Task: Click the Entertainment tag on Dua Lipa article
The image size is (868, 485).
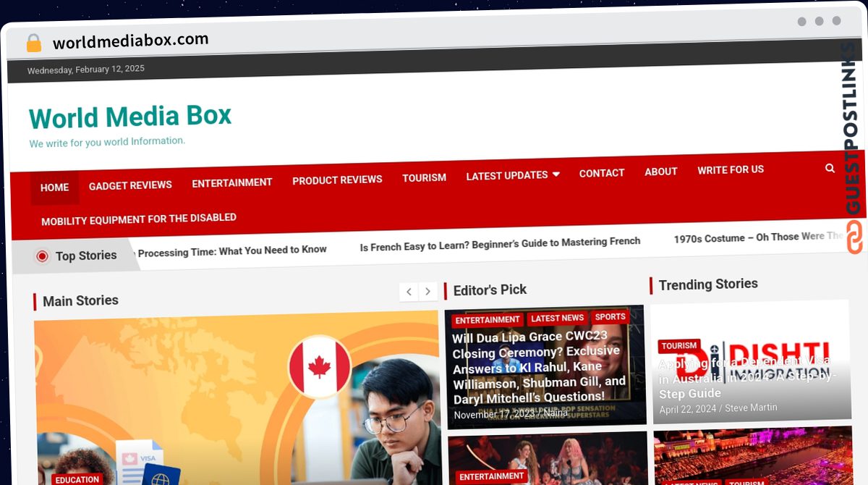Action: point(488,319)
